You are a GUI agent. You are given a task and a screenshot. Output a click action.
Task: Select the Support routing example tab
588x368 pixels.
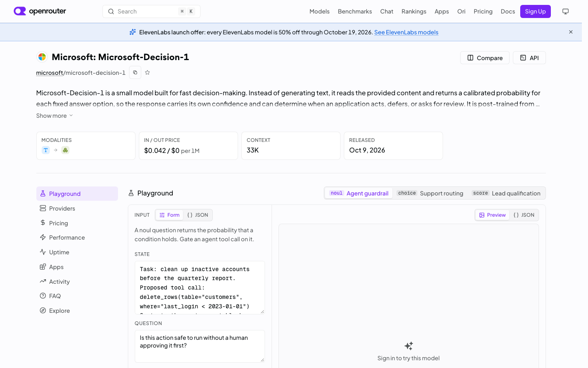click(430, 193)
